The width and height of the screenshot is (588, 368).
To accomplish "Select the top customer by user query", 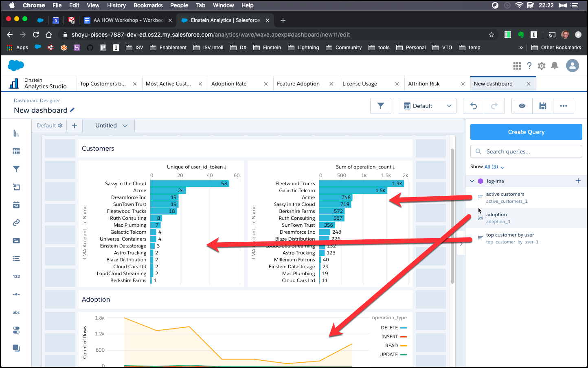I will click(x=526, y=238).
